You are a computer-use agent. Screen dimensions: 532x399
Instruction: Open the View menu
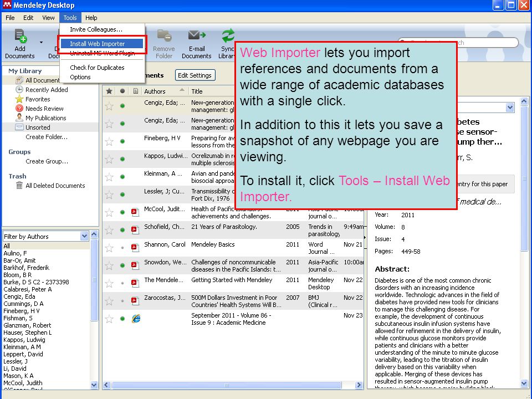pos(48,18)
